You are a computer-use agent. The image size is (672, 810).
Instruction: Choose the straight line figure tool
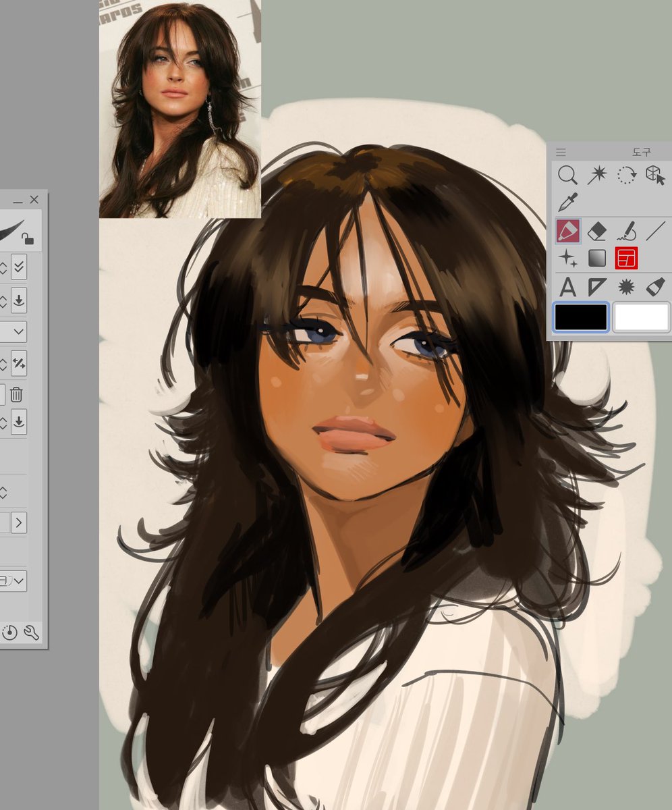pos(655,232)
